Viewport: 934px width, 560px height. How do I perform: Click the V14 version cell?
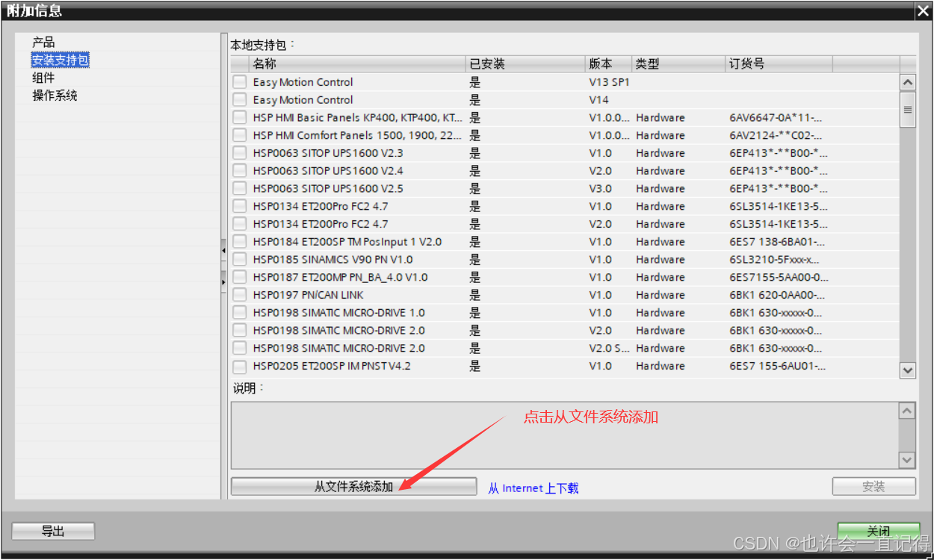[x=599, y=100]
